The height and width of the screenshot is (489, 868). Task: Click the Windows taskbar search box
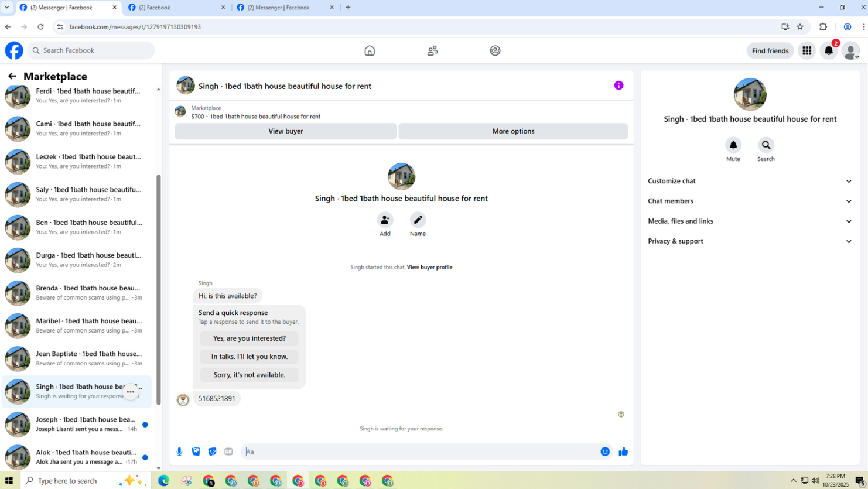coord(87,481)
